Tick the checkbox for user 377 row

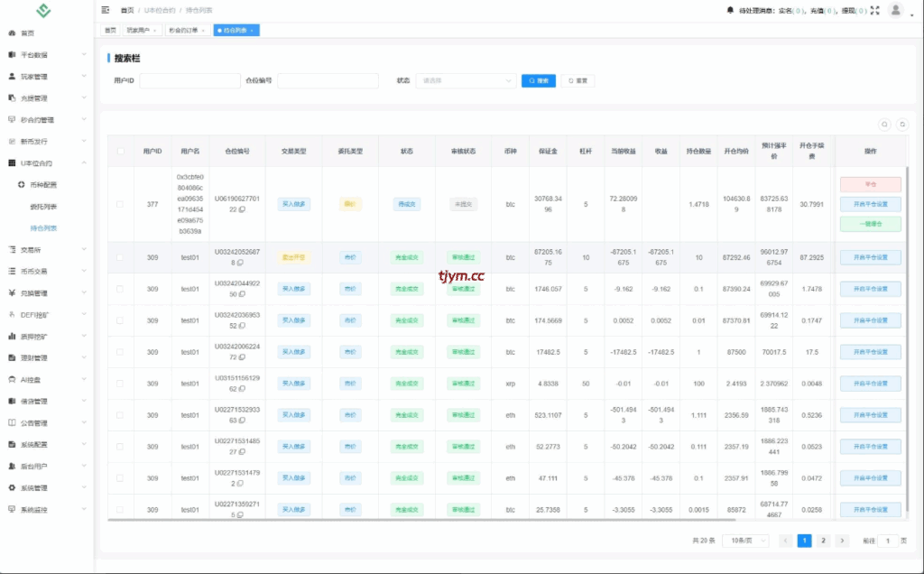coord(120,205)
